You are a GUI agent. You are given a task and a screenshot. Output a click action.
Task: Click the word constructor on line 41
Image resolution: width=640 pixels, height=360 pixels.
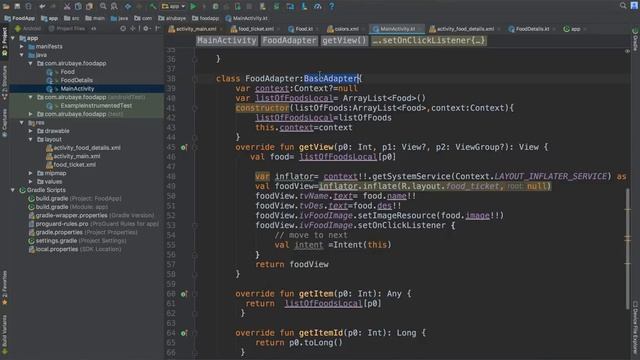tap(262, 108)
